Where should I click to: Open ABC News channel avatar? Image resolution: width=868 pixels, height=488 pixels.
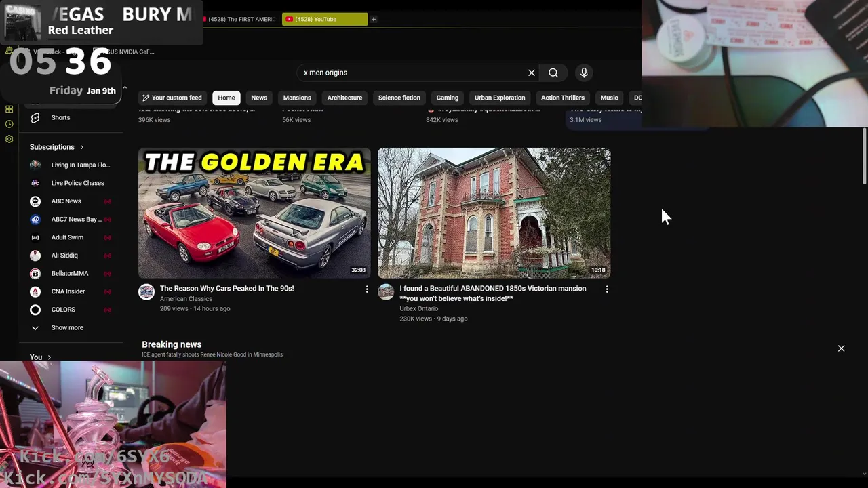(35, 201)
